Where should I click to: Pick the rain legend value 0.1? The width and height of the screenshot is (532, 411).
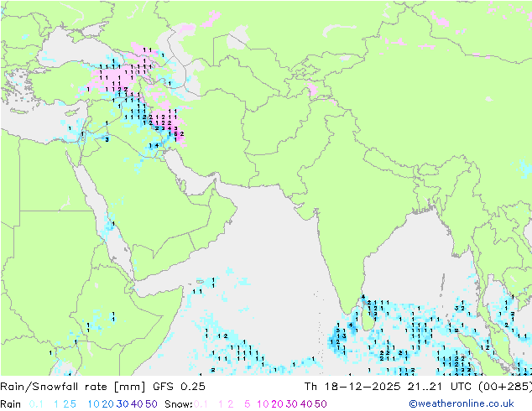[36, 404]
